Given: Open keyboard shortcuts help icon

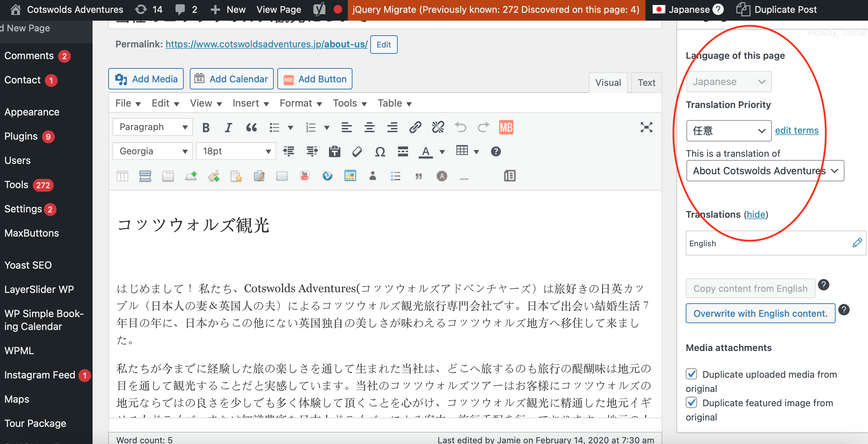Looking at the screenshot, I should [x=496, y=151].
